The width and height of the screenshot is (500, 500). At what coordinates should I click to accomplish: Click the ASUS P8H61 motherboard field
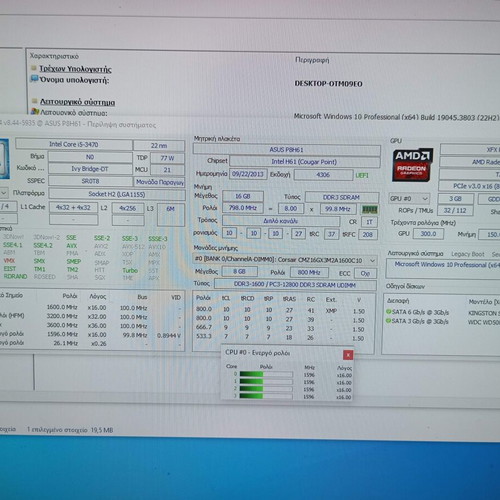286,150
